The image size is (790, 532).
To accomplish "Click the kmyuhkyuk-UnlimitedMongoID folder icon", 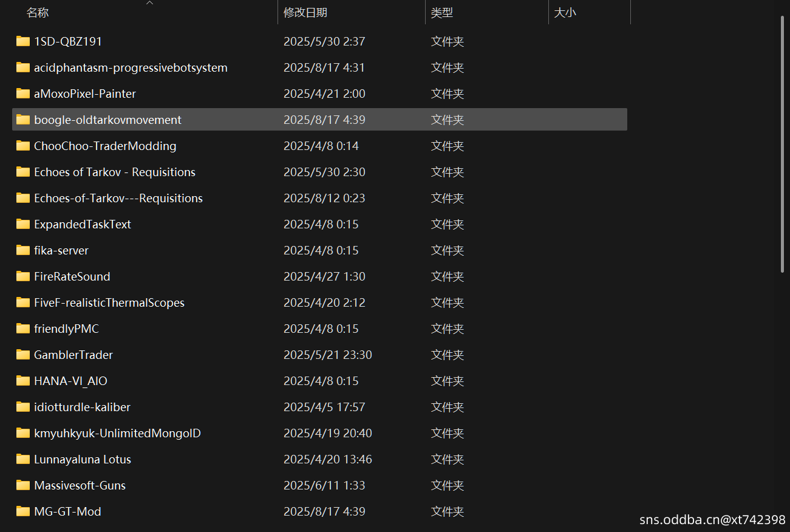I will coord(23,433).
